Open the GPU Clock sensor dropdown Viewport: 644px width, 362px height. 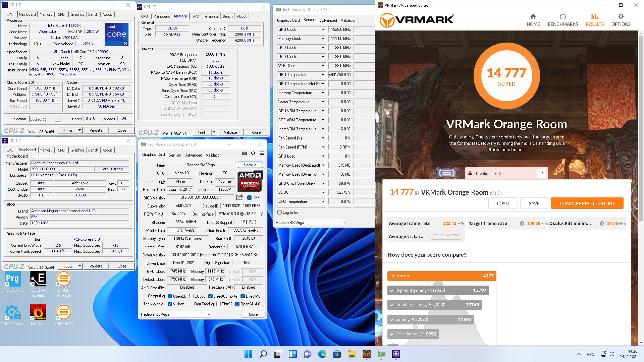323,29
